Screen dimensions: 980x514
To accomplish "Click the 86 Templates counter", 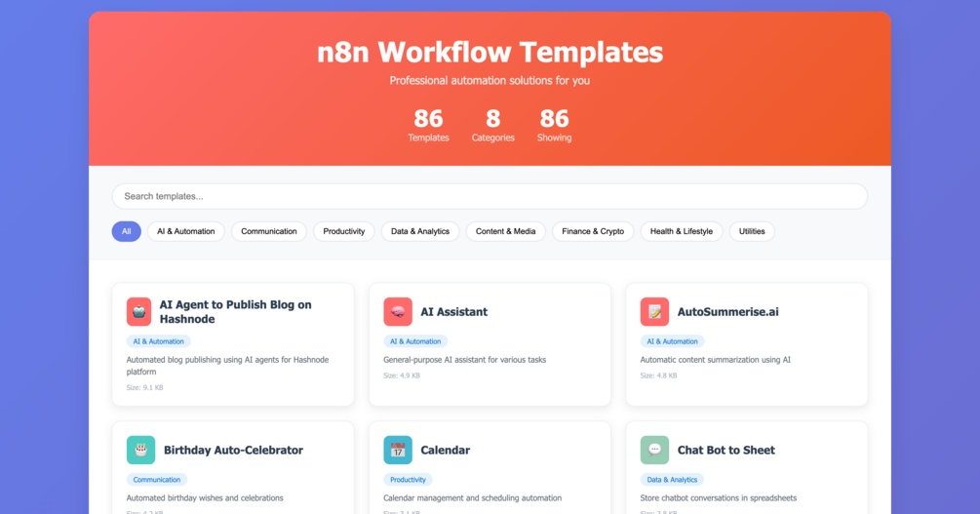I will point(428,125).
